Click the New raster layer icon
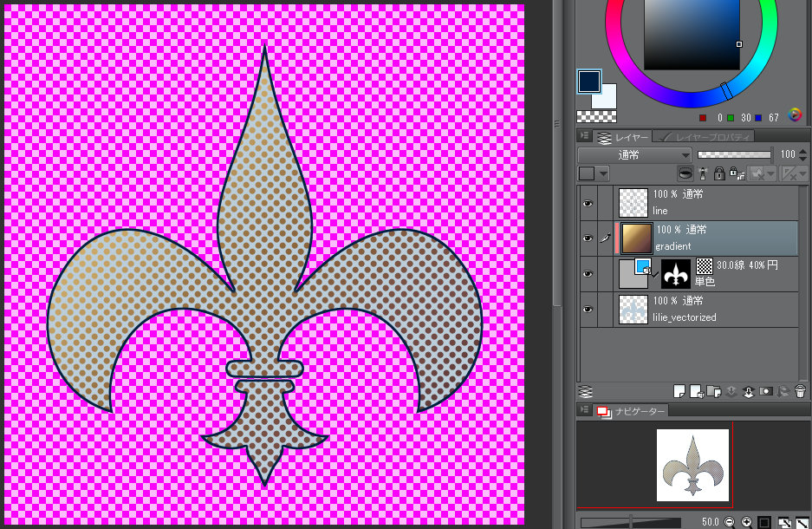Image resolution: width=812 pixels, height=529 pixels. click(680, 391)
